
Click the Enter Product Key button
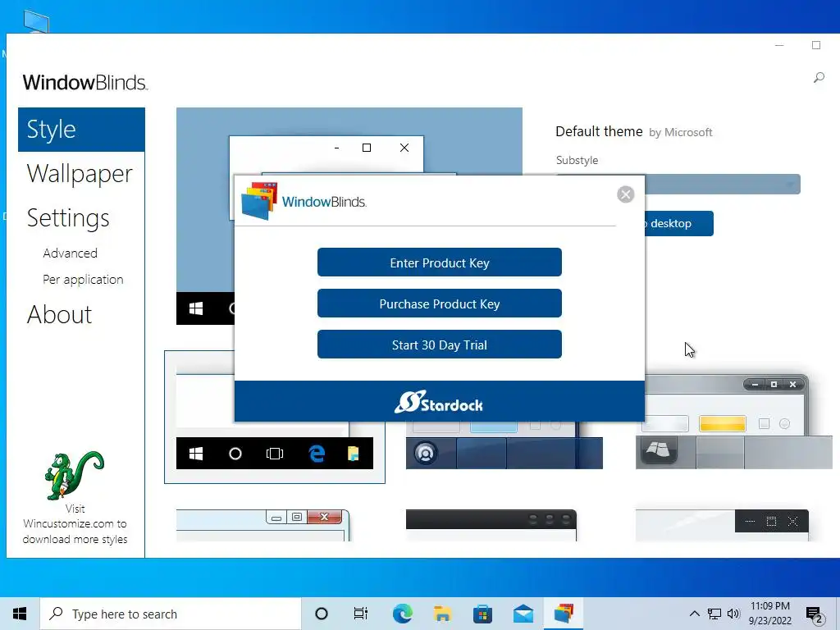click(x=440, y=262)
